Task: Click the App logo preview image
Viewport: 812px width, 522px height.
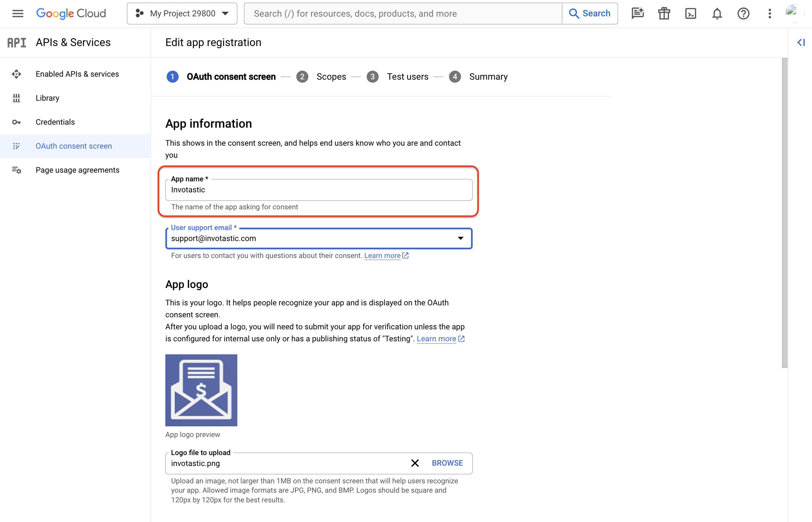Action: (201, 390)
